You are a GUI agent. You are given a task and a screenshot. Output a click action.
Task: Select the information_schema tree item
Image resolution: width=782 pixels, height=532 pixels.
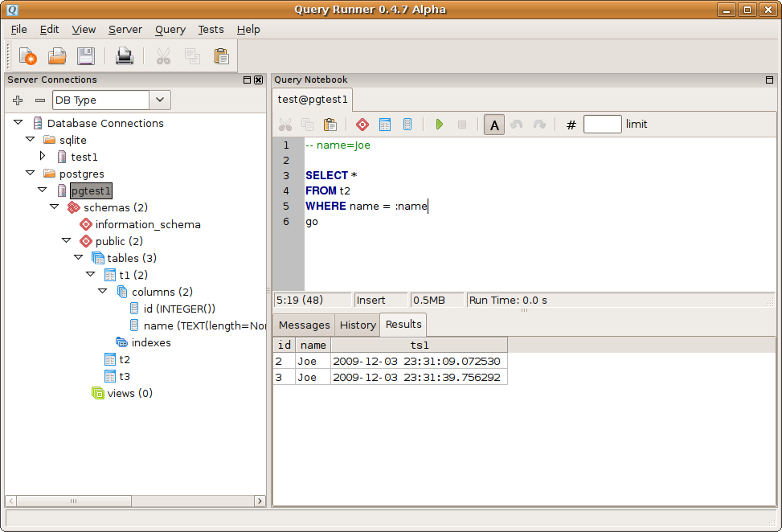click(148, 224)
